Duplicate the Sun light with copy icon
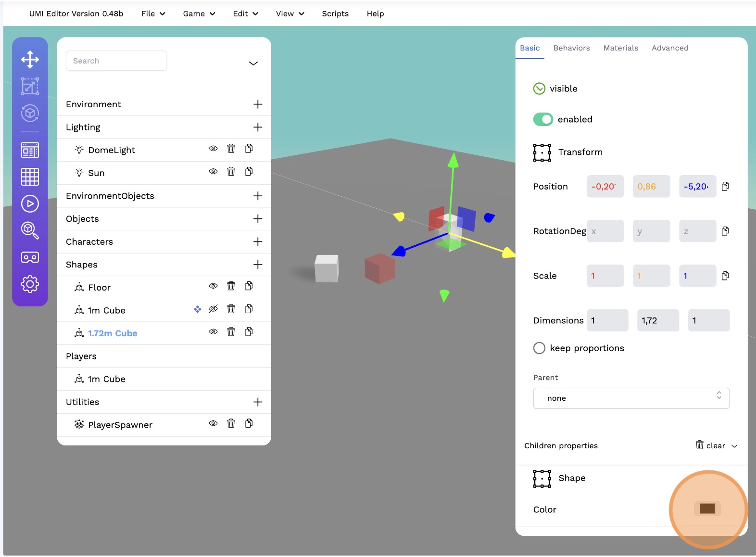 [249, 172]
